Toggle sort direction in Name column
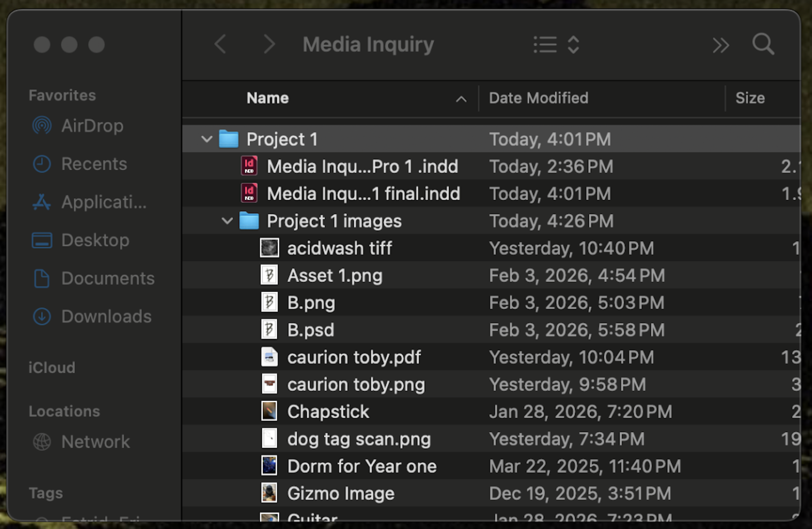The width and height of the screenshot is (812, 529). [x=461, y=99]
